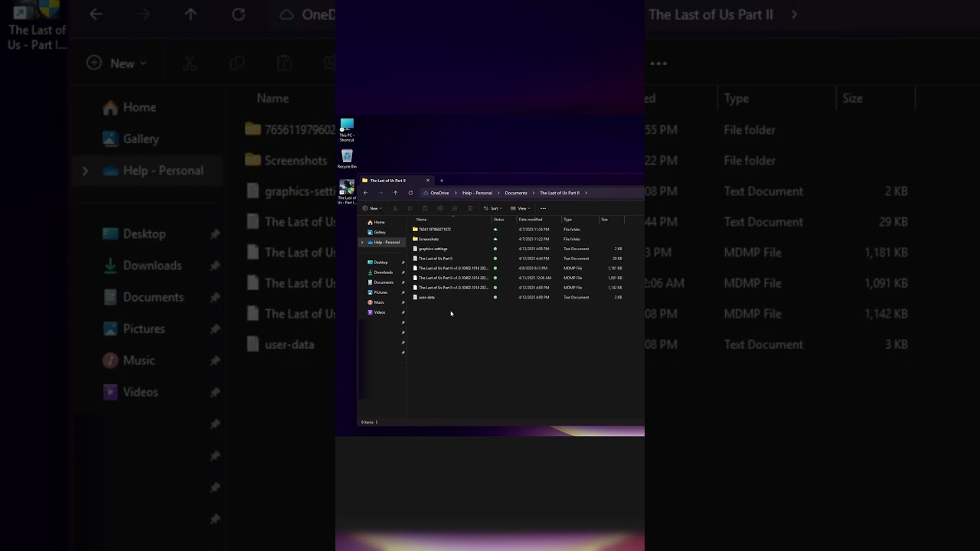Expand Help - Personal tree node arrow

[362, 243]
